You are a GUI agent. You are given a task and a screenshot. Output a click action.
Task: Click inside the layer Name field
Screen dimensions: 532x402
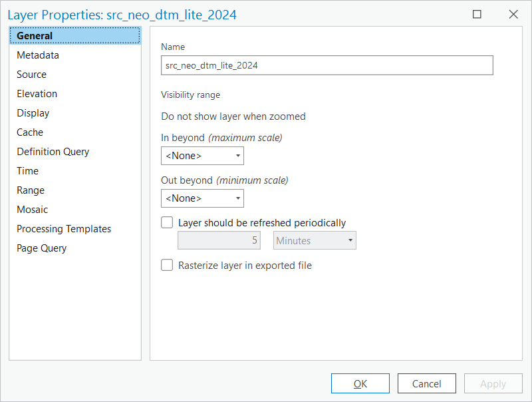coord(327,65)
